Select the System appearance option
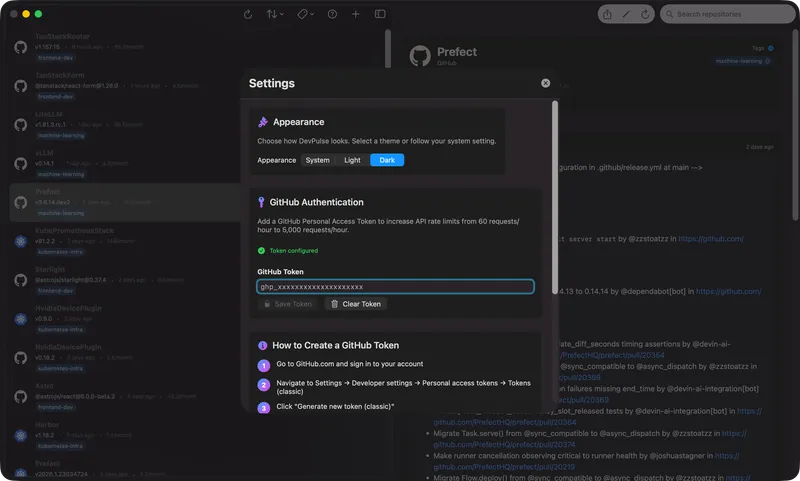 317,160
